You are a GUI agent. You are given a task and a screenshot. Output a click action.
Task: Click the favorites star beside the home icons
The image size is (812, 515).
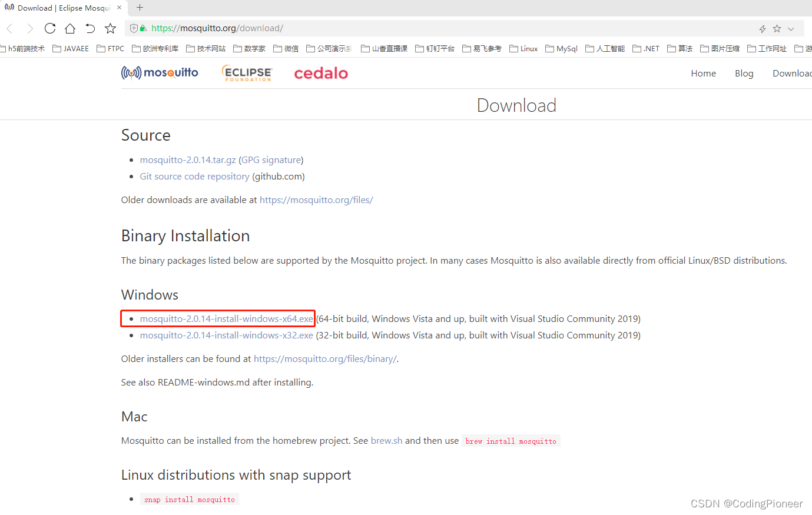pos(110,28)
